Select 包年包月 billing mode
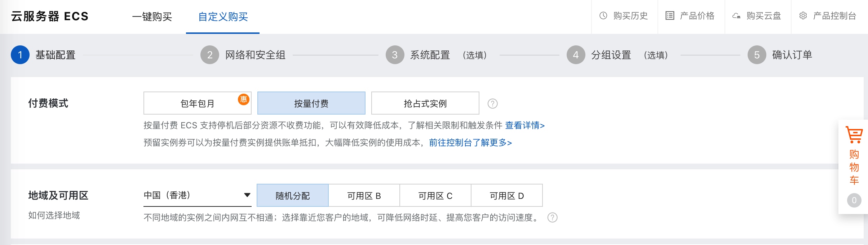The width and height of the screenshot is (868, 245). pos(198,103)
